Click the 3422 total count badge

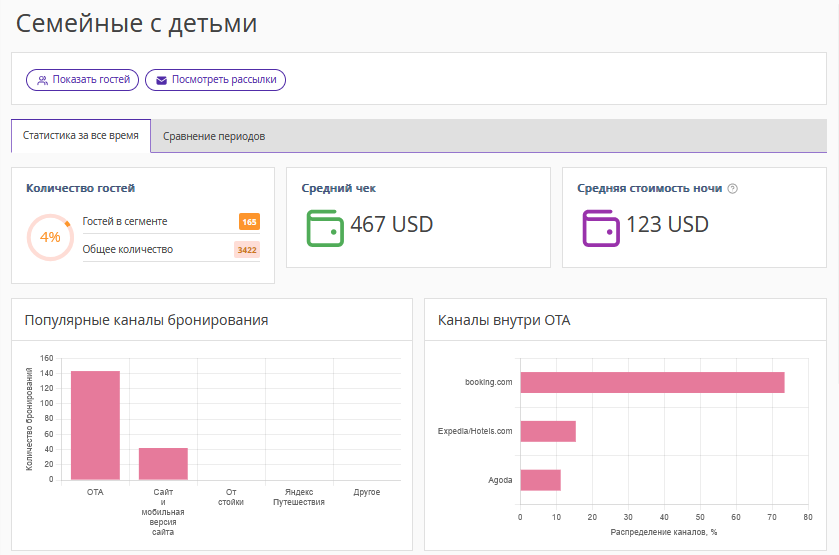247,250
